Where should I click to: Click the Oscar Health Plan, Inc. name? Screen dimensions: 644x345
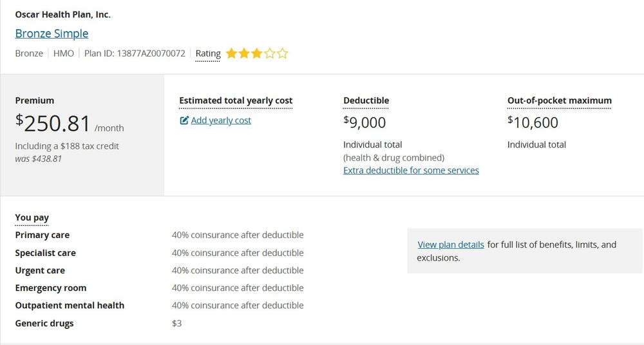tap(62, 14)
